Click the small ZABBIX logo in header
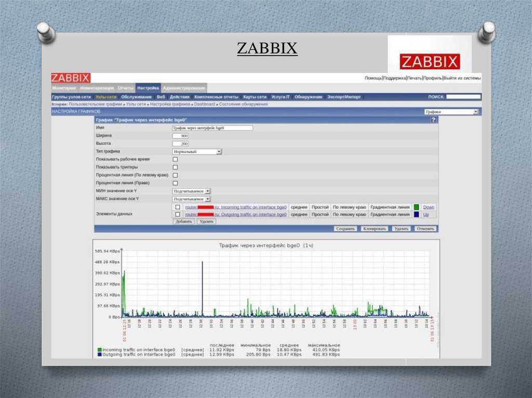 (71, 78)
